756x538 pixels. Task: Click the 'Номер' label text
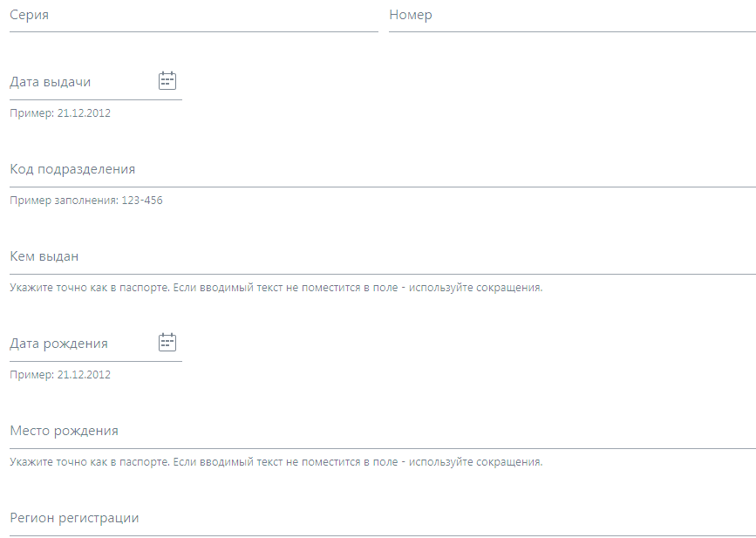(x=411, y=16)
